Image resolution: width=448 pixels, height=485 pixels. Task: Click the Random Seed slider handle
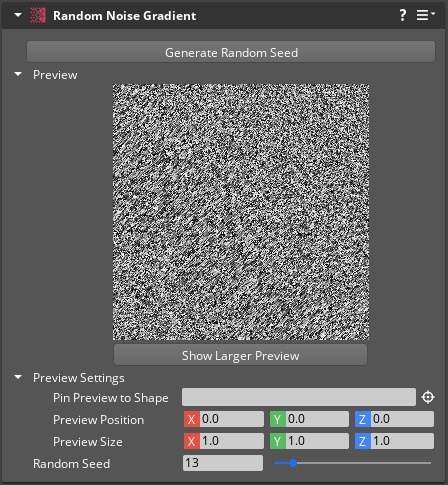tap(293, 463)
